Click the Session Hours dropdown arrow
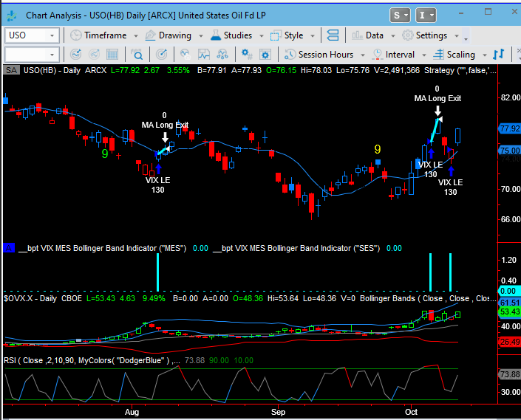The height and width of the screenshot is (420, 521). click(363, 55)
